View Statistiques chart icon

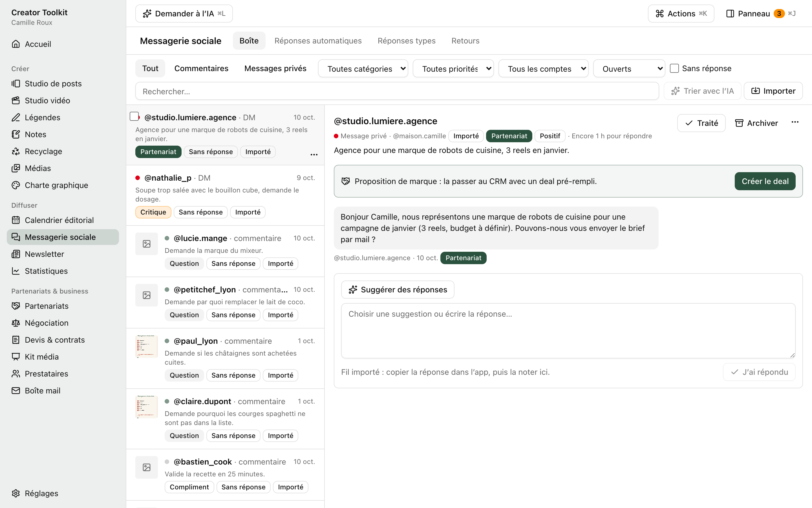coord(16,271)
